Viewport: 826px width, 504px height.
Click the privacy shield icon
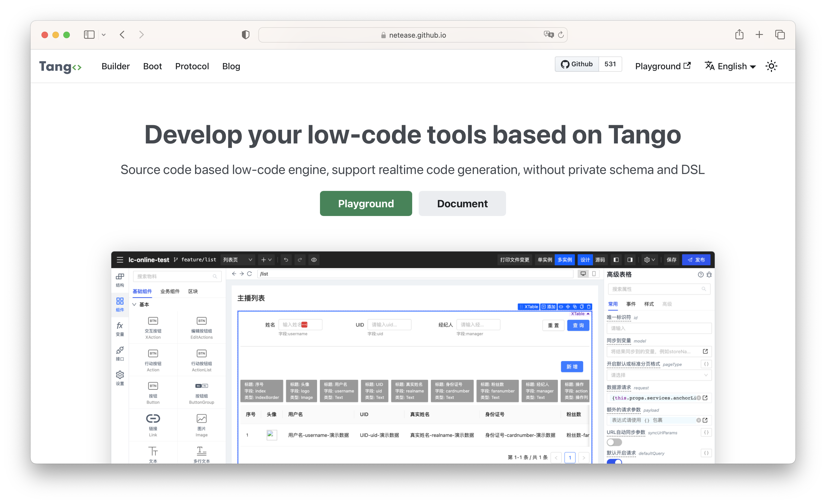[246, 35]
